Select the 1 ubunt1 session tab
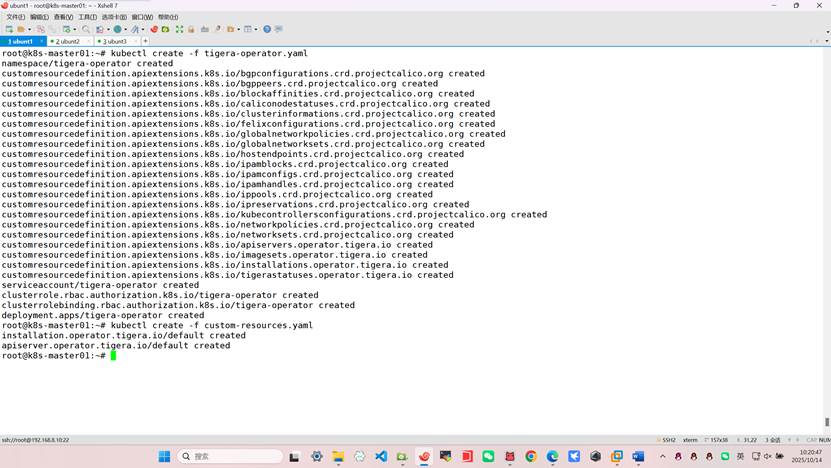This screenshot has width=831, height=468. tap(21, 41)
